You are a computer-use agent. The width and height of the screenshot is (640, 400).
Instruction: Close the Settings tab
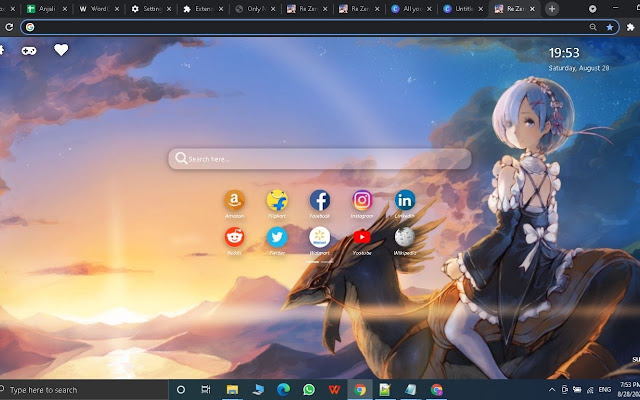[x=169, y=9]
